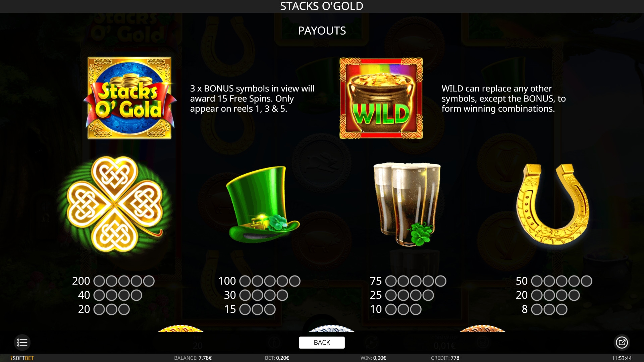Click the PAYOUTS heading

coord(322,31)
